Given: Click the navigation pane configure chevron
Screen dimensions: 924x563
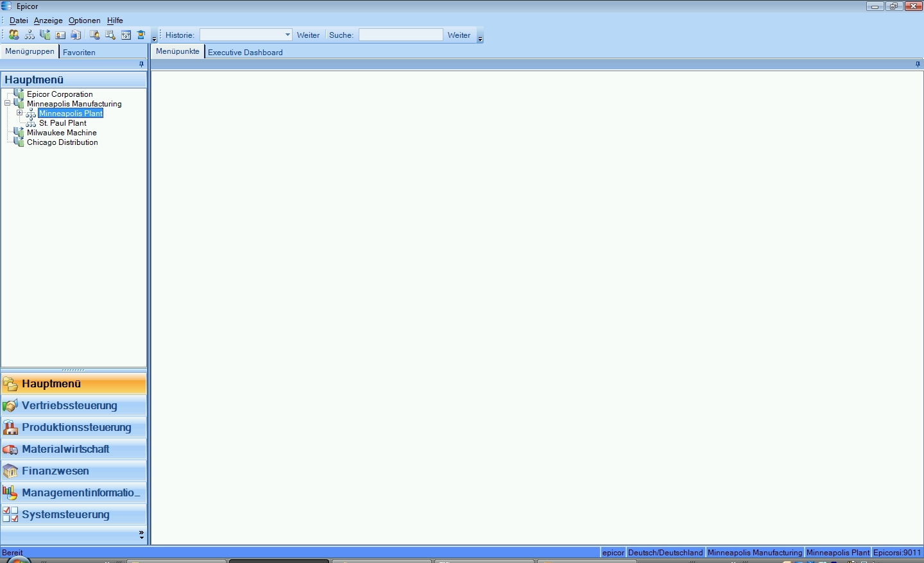Looking at the screenshot, I should click(x=142, y=534).
